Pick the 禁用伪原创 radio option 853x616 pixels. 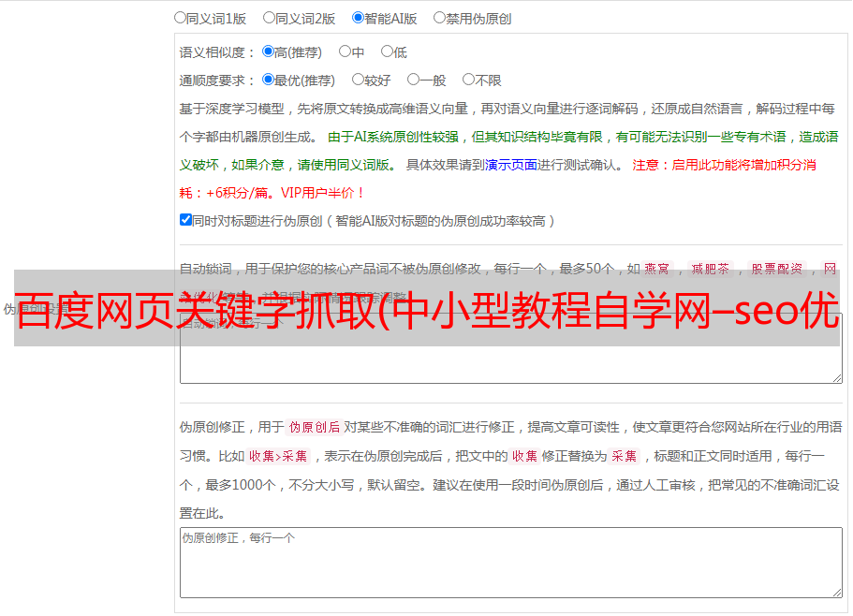click(x=439, y=18)
